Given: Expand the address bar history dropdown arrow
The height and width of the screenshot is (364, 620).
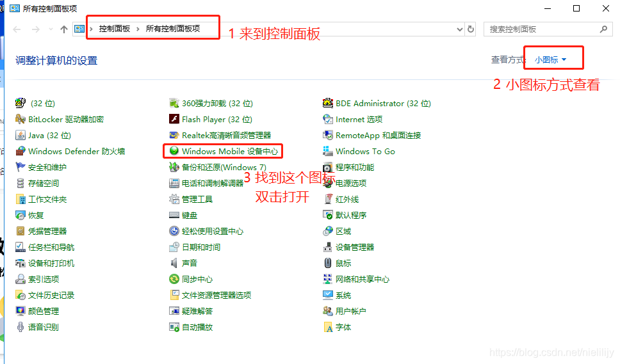Looking at the screenshot, I should click(x=459, y=29).
